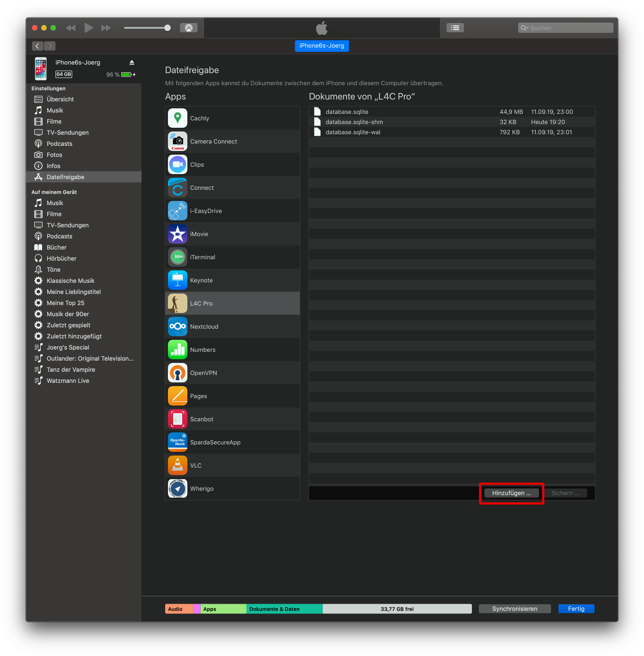Screen dimensions: 644x656
Task: Click the Suchen search field
Action: (x=566, y=28)
